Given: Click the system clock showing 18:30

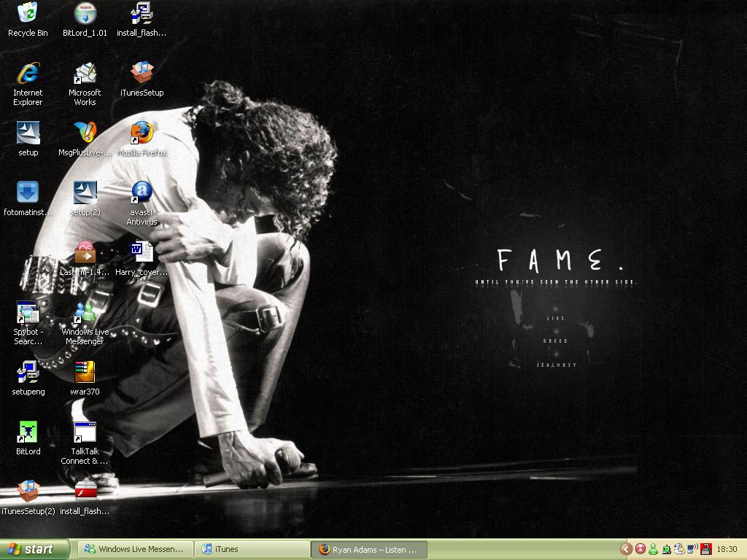Looking at the screenshot, I should pos(727,549).
